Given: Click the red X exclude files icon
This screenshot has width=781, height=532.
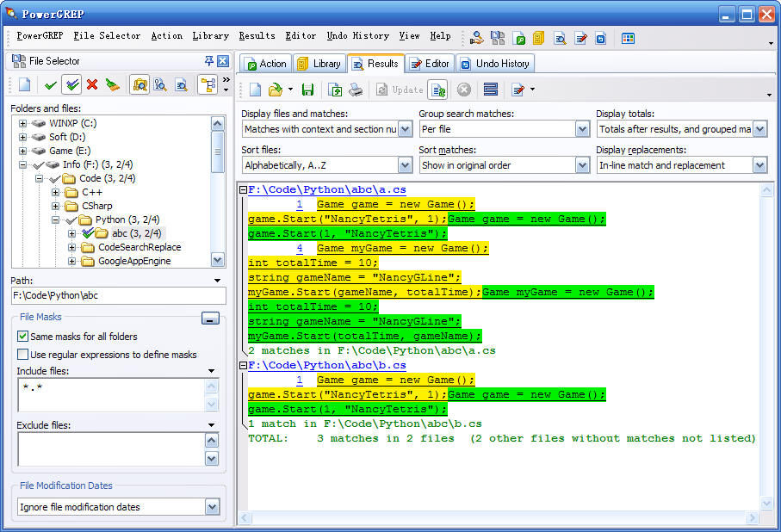Looking at the screenshot, I should coord(91,84).
